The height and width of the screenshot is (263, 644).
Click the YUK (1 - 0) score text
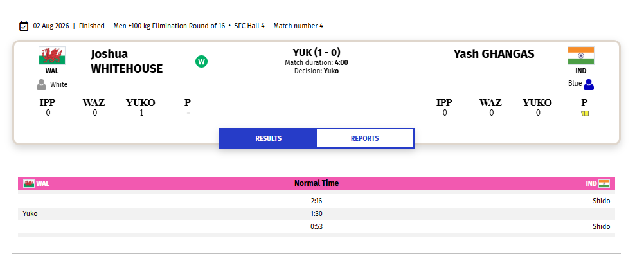click(317, 52)
